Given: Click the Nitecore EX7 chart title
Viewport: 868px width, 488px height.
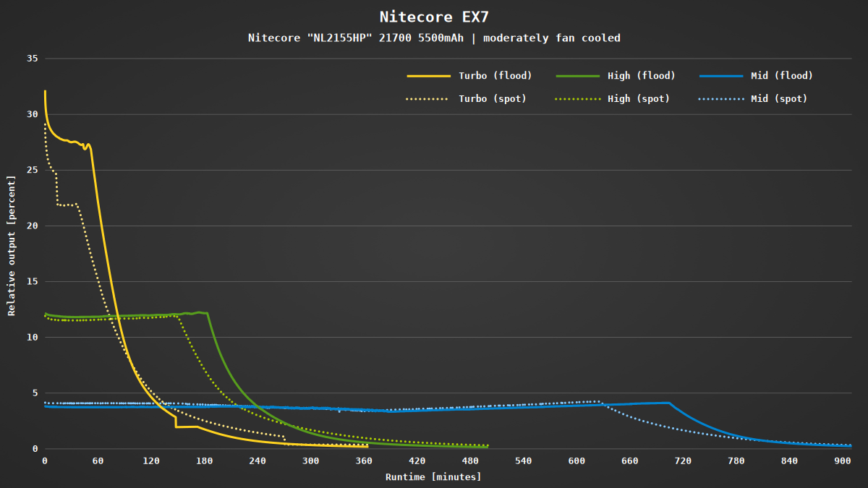Looking at the screenshot, I should (434, 17).
